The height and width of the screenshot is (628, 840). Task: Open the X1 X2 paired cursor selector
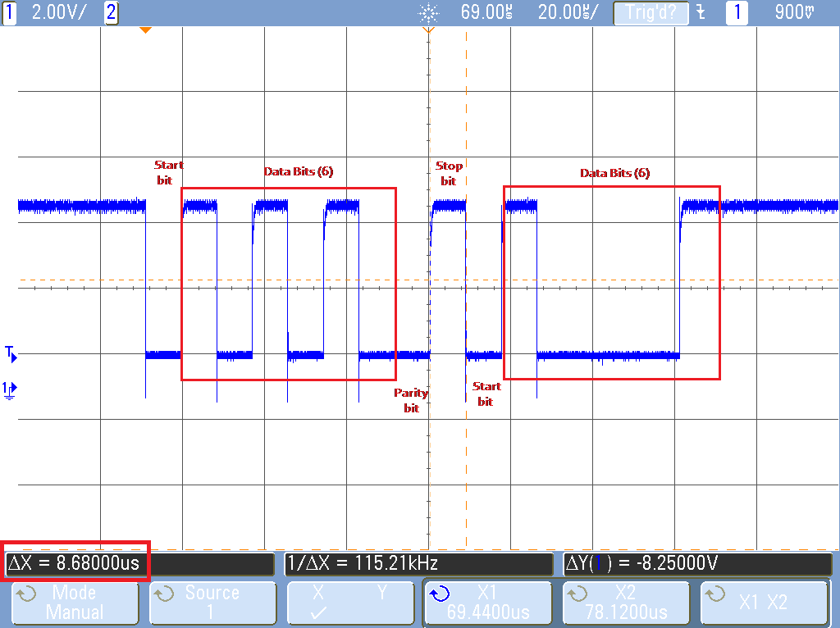point(765,602)
